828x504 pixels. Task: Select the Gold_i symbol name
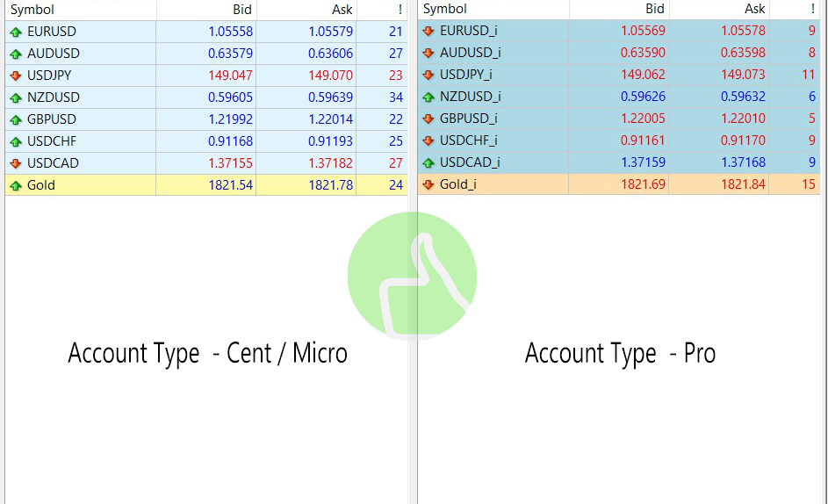458,184
